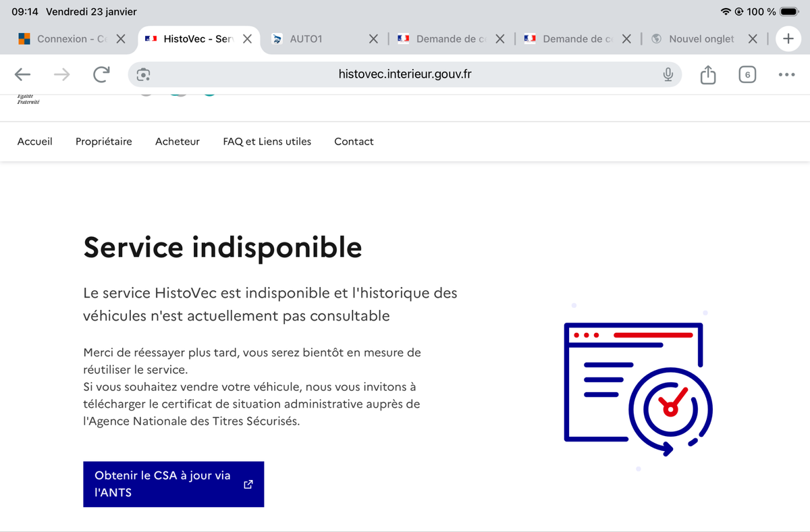
Task: Close the AUTO1 tab
Action: point(373,39)
